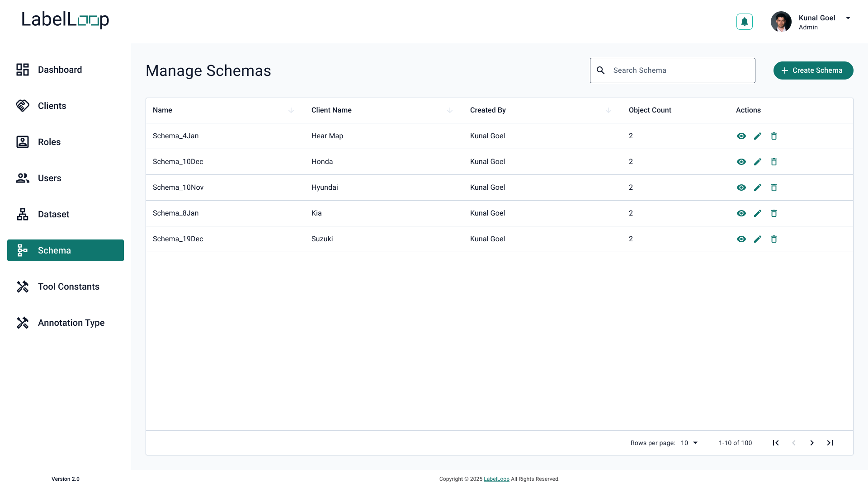This screenshot has height=488, width=868.
Task: Navigate to Roles
Action: [x=66, y=142]
